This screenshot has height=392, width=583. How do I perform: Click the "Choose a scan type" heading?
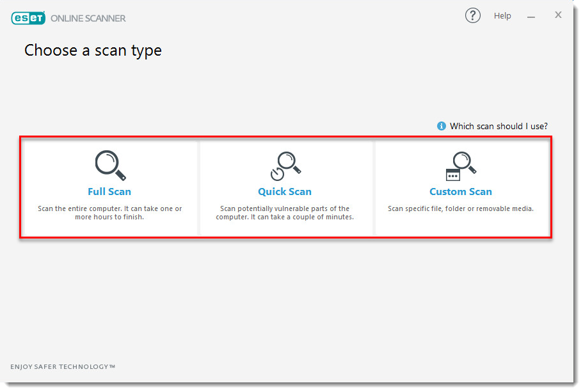93,51
